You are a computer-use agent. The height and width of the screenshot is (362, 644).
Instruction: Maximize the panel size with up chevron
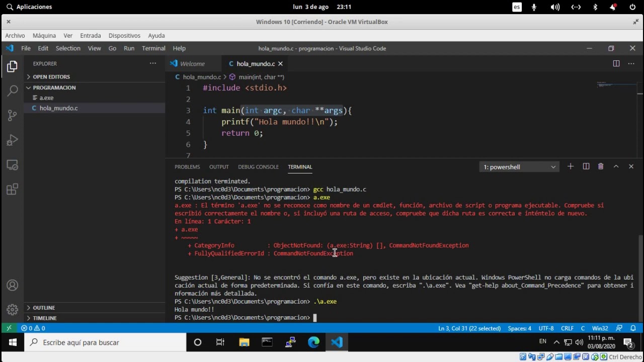click(616, 166)
